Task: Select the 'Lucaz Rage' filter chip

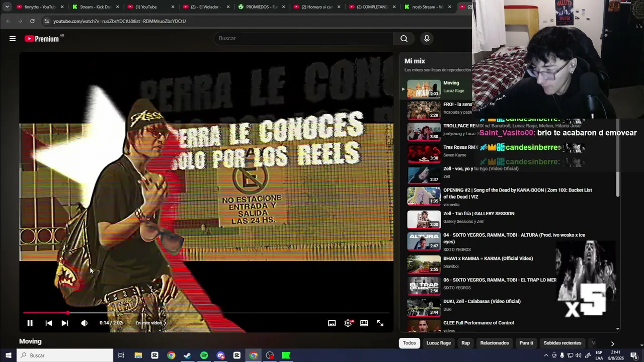Action: [x=439, y=343]
